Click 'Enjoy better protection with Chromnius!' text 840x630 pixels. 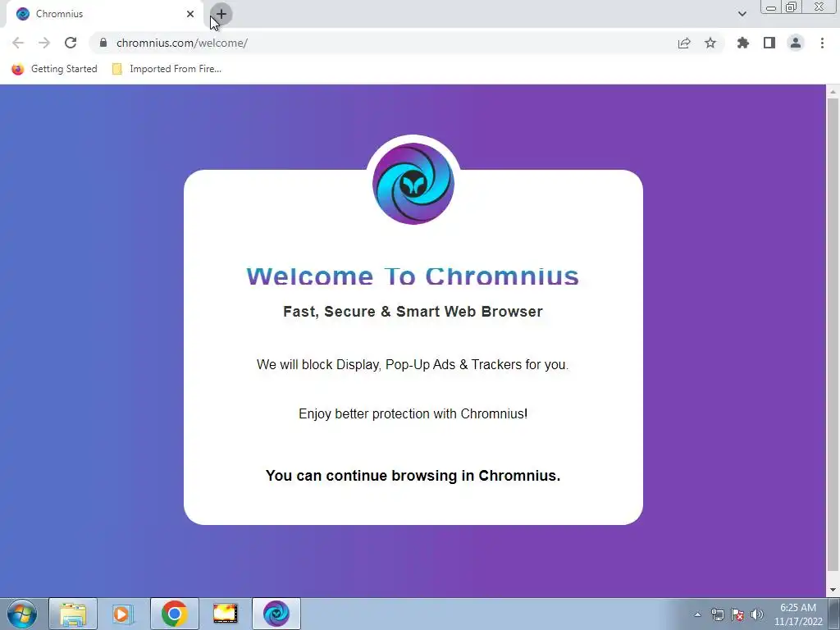413,413
